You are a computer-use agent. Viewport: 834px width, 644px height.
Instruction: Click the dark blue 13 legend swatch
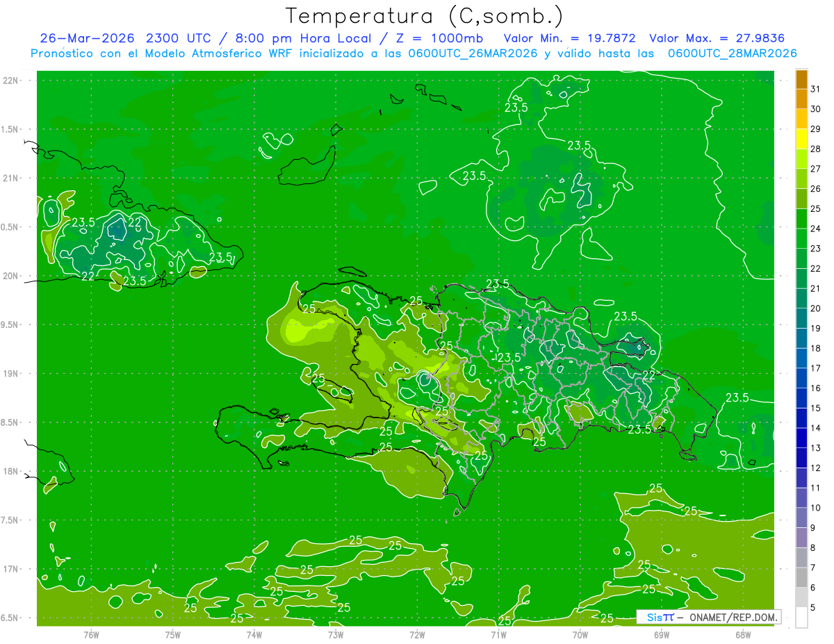pyautogui.click(x=801, y=438)
